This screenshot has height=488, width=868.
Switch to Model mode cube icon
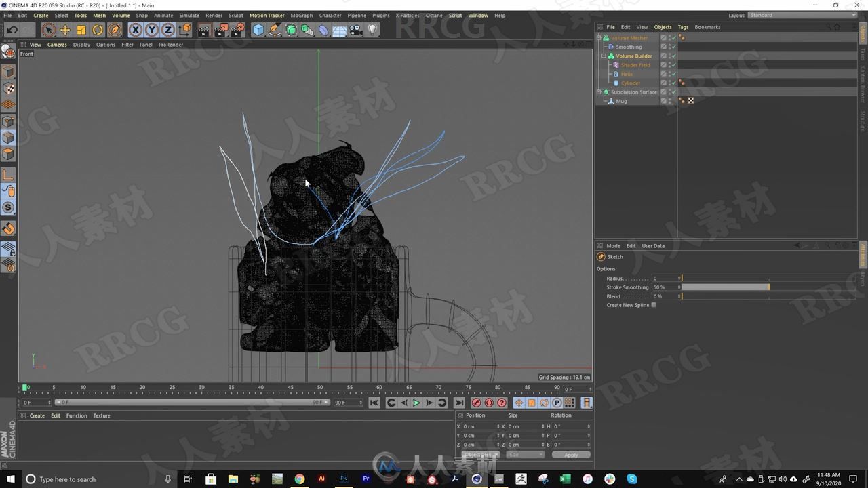8,72
